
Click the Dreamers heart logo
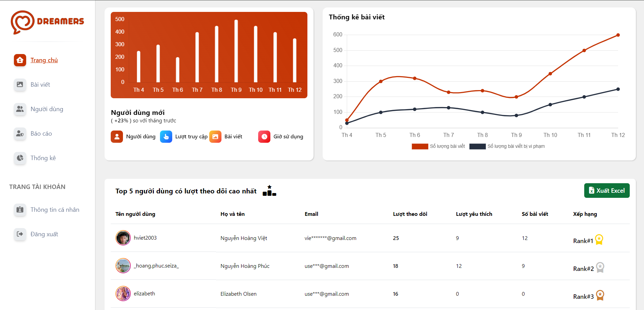click(23, 22)
